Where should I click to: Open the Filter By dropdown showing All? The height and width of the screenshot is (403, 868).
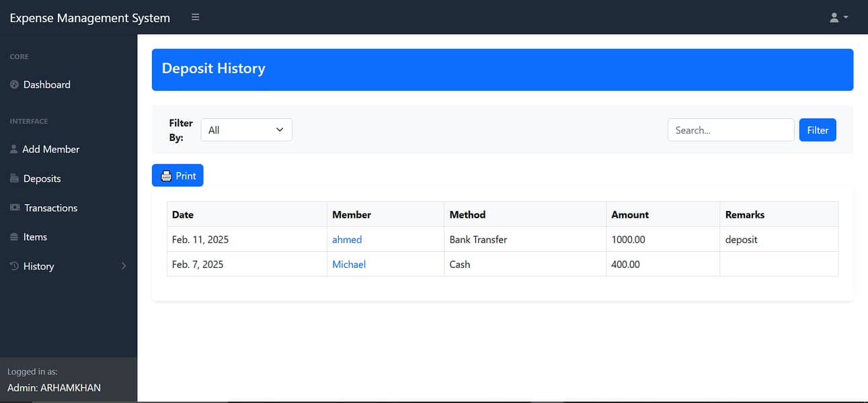tap(247, 130)
